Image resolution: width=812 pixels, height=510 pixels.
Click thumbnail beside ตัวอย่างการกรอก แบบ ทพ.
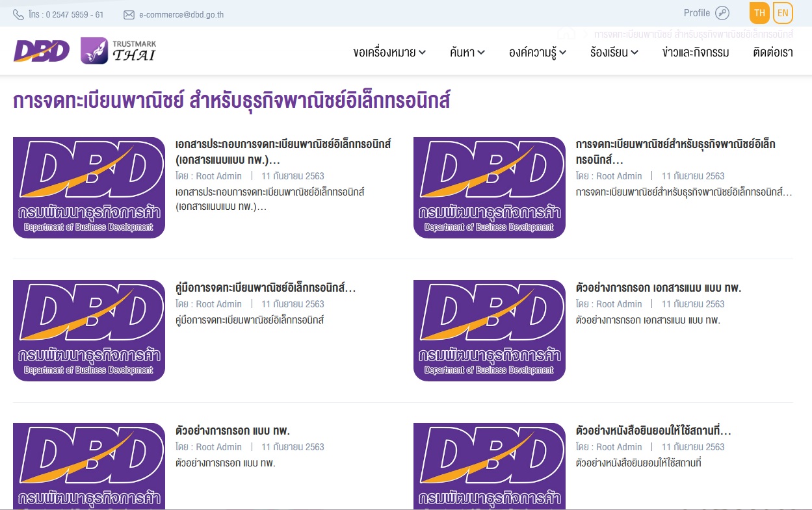click(89, 465)
